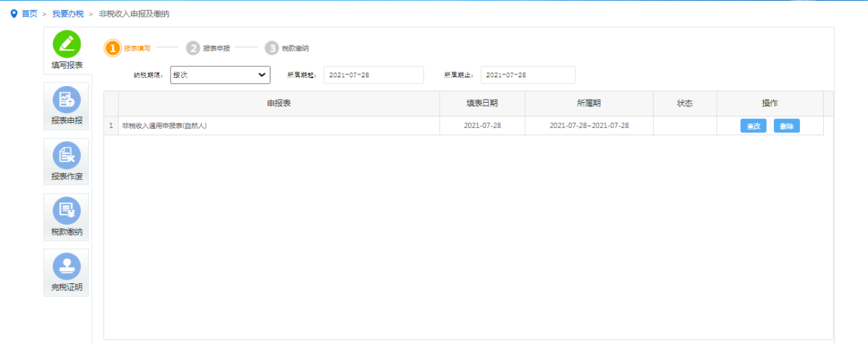Screen dimensions: 868x344
Task: Click the location pin icon in breadcrumb
Action: [x=14, y=14]
